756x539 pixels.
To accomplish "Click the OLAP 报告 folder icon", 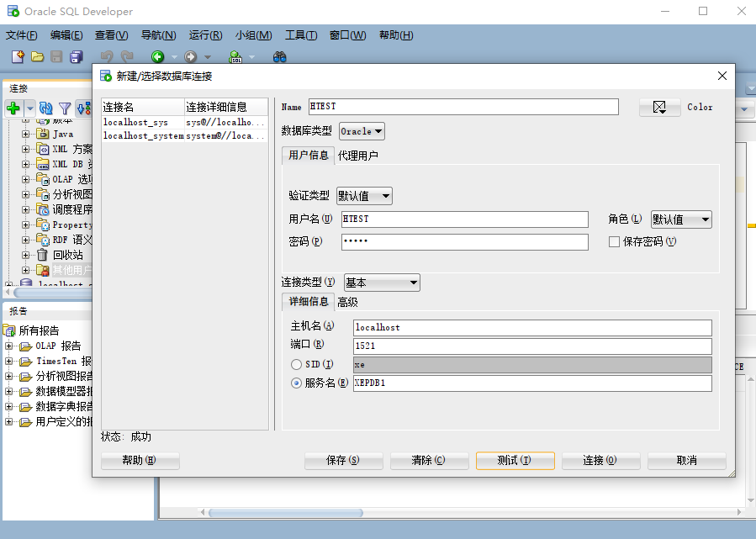I will 25,346.
